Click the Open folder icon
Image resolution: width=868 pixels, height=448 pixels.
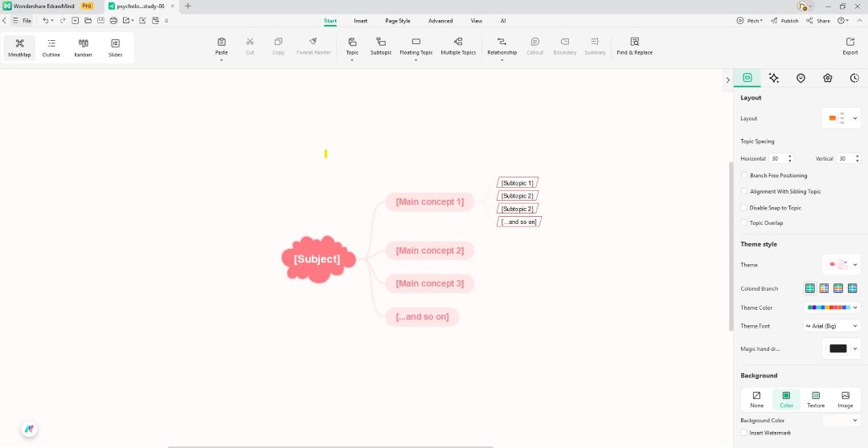coord(88,20)
